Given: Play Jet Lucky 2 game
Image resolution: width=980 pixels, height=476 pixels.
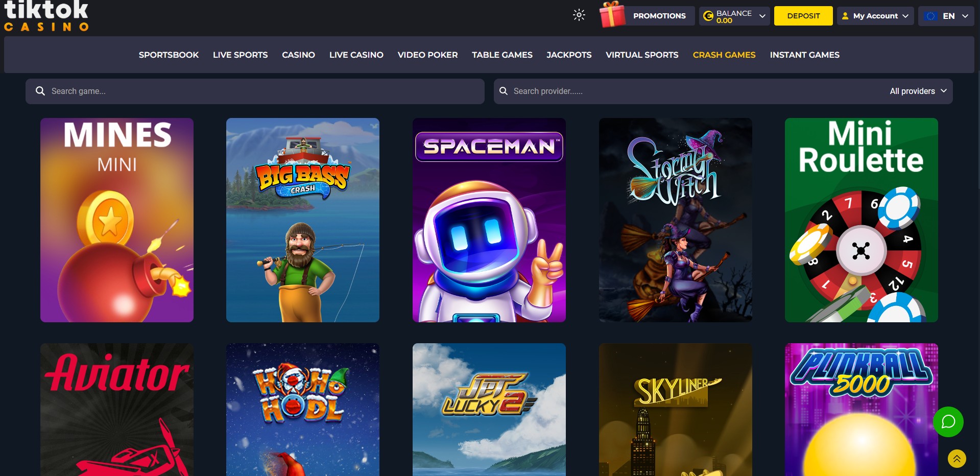Looking at the screenshot, I should [489, 410].
